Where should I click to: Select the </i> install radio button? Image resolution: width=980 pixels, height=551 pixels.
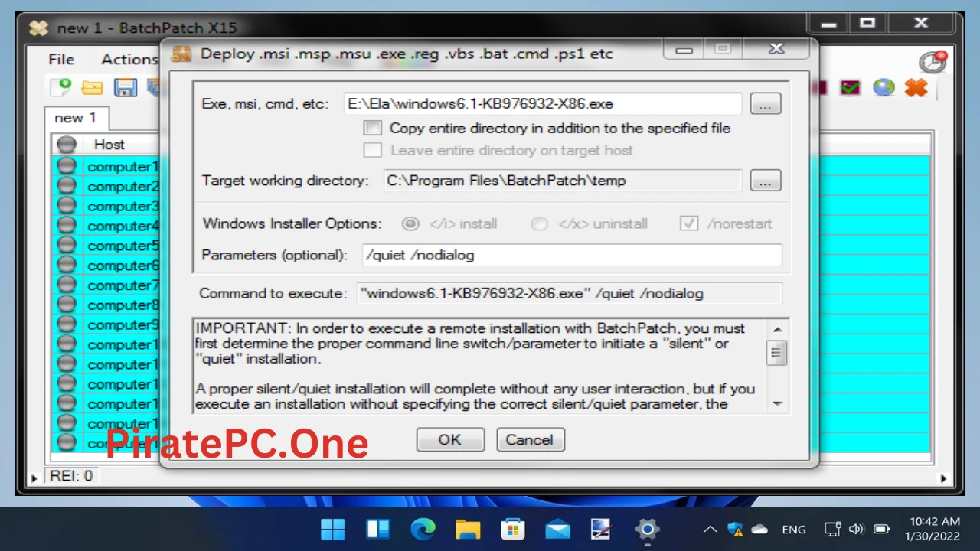click(411, 223)
